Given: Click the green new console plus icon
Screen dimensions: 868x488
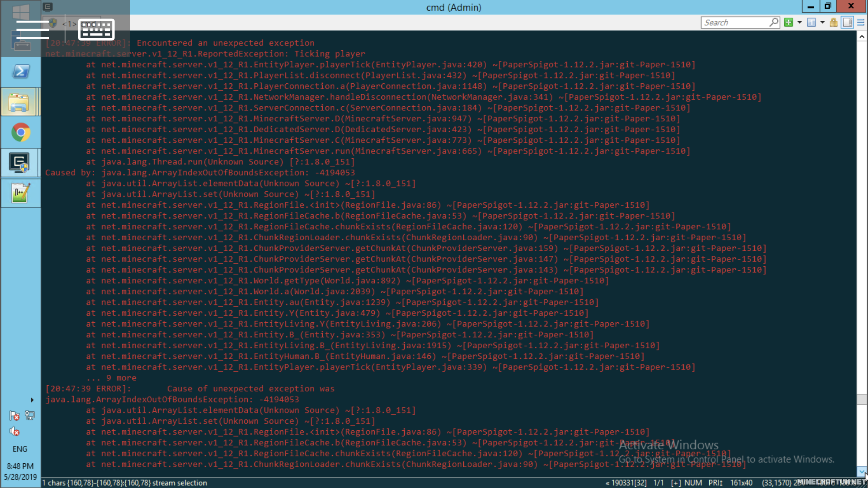Looking at the screenshot, I should (x=788, y=23).
